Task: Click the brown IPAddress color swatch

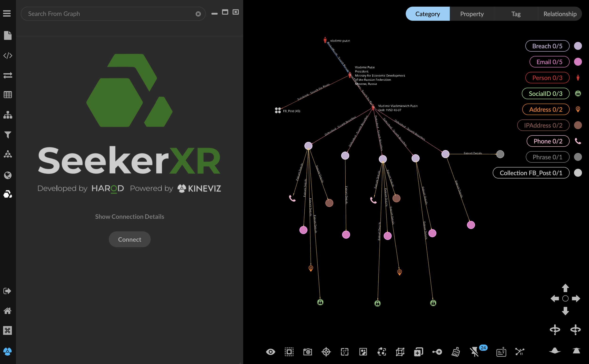Action: coord(578,125)
